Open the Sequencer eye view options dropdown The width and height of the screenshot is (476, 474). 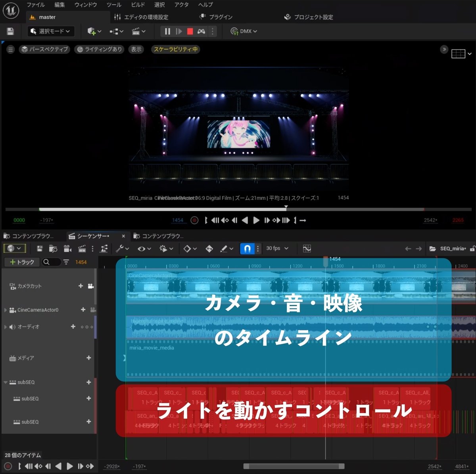click(x=144, y=248)
